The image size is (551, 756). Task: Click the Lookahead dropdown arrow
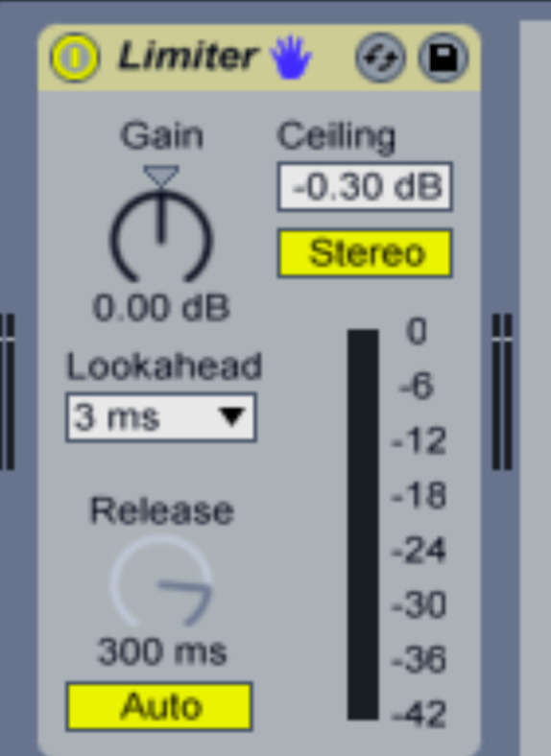[232, 417]
